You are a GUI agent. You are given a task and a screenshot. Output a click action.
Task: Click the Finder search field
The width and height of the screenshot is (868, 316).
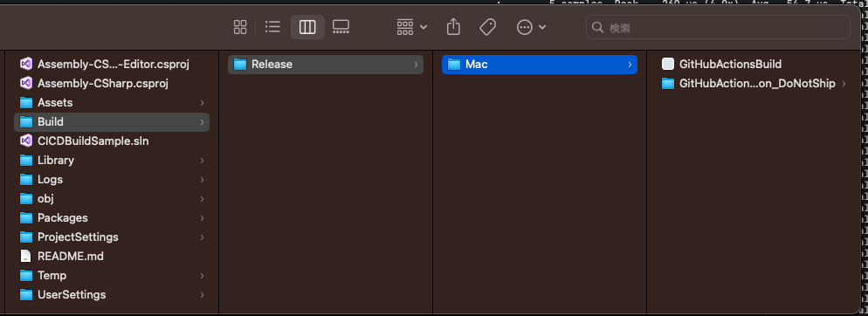coord(718,27)
